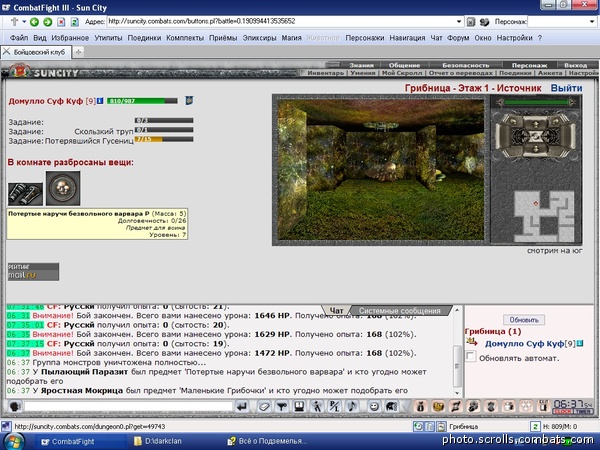Image resolution: width=600 pixels, height=450 pixels.
Task: Click the Потерявшийся Гусениц 7/15 progress bar
Action: tap(164, 139)
